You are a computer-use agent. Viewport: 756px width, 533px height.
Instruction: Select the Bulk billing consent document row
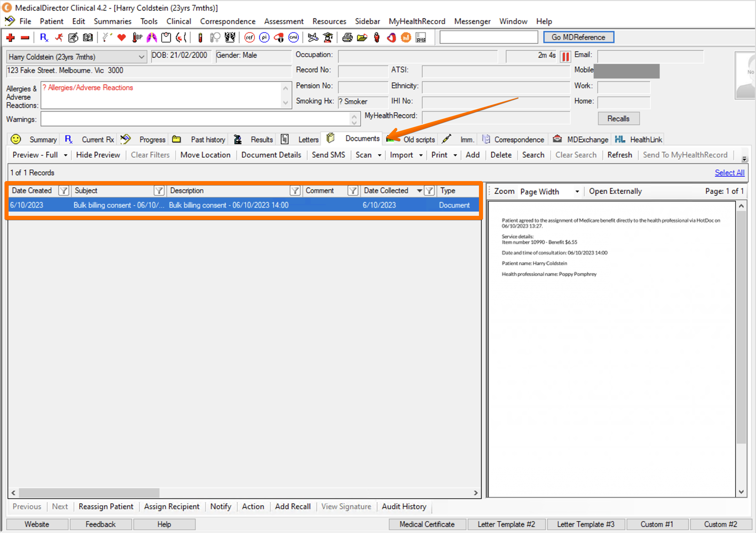point(244,205)
